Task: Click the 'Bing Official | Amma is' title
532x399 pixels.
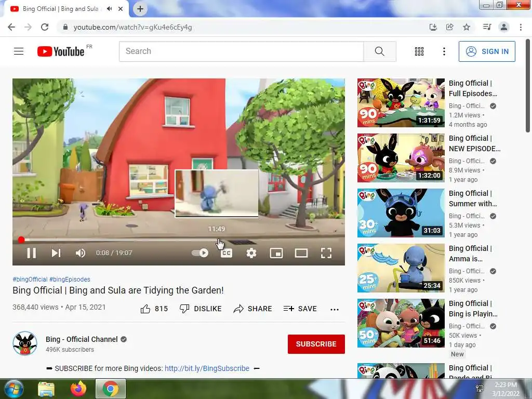Action: pyautogui.click(x=470, y=254)
